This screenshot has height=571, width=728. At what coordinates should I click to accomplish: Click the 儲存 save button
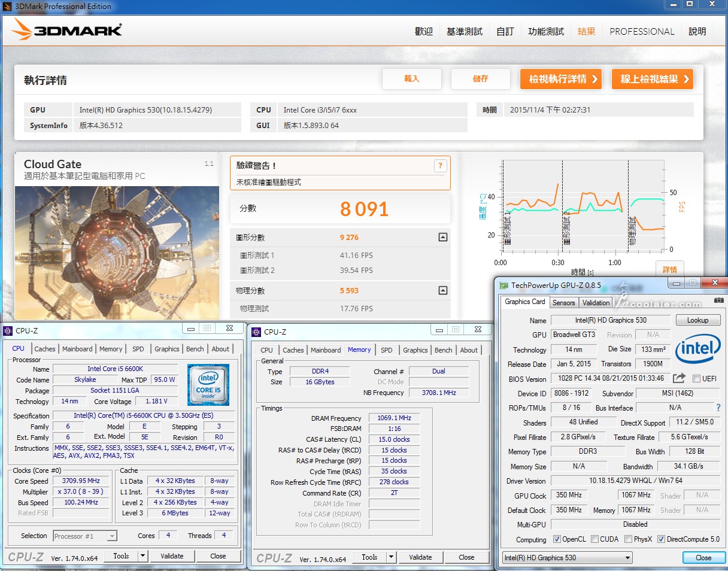click(x=480, y=79)
